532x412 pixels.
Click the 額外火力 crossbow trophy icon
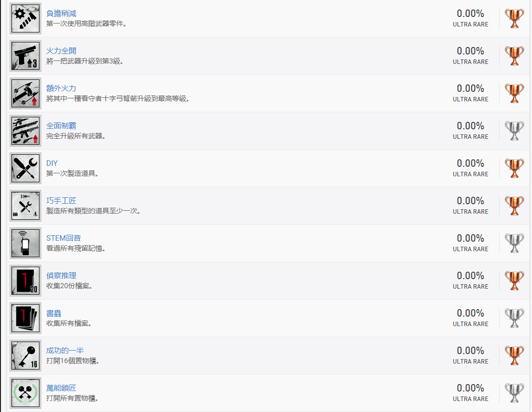[x=25, y=93]
